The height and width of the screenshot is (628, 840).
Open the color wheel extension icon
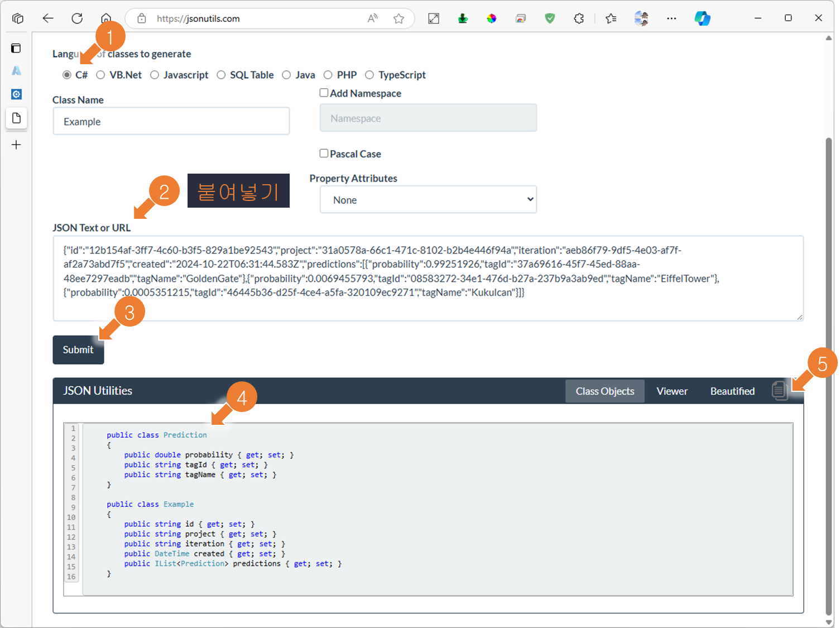click(x=492, y=18)
